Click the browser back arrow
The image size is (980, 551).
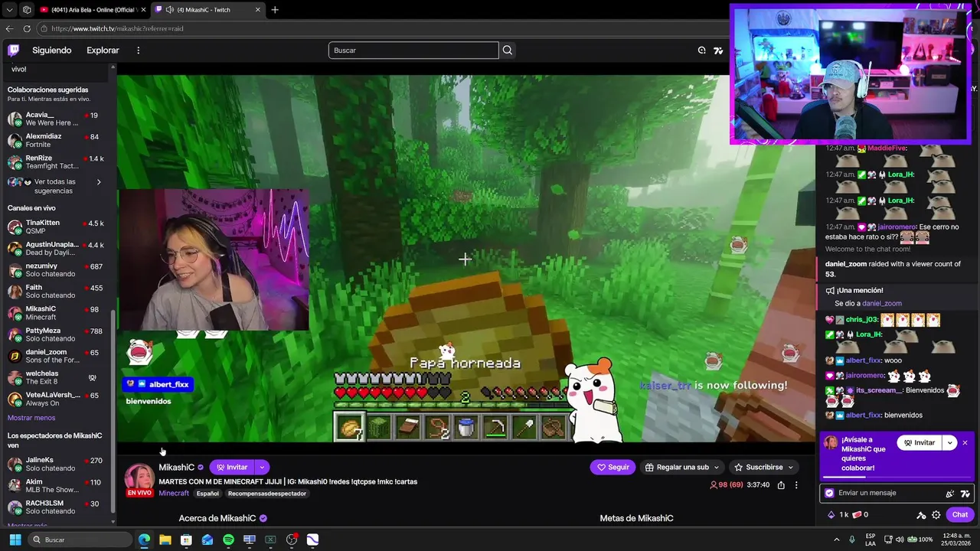pyautogui.click(x=10, y=28)
